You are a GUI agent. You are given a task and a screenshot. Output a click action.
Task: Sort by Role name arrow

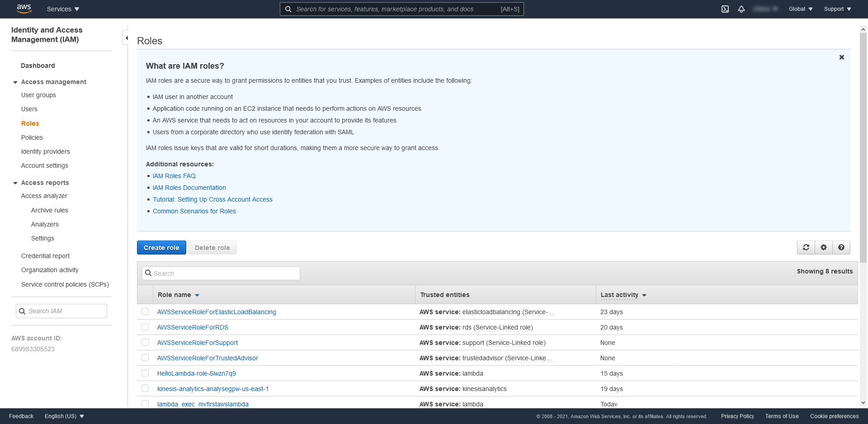(x=197, y=295)
